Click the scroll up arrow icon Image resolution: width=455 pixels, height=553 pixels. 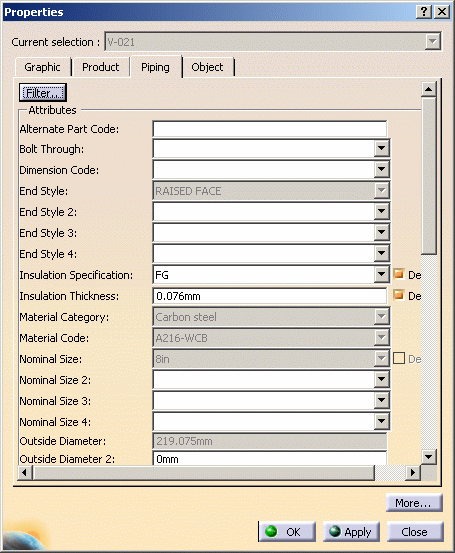(x=429, y=89)
